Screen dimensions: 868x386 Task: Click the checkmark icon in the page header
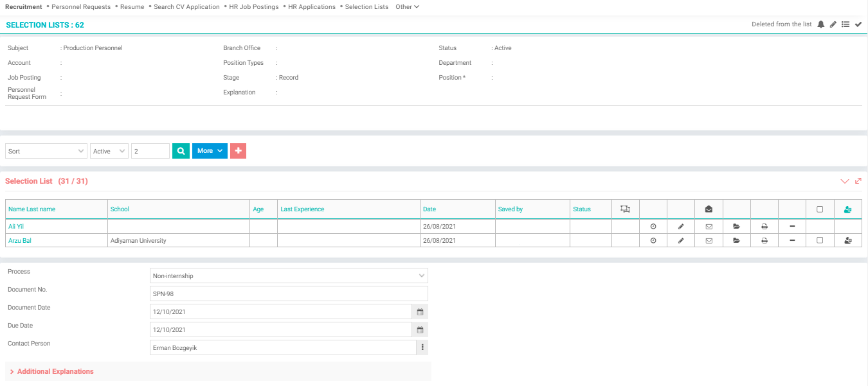point(858,24)
